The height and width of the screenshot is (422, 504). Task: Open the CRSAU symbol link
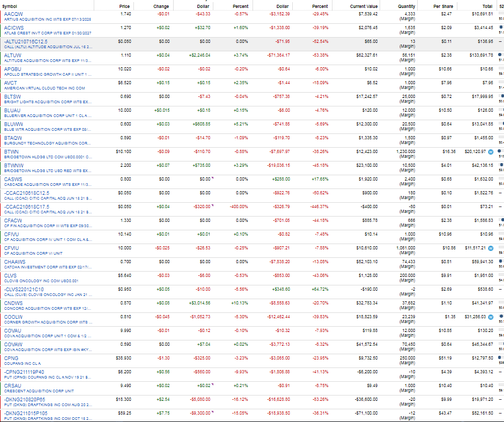[13, 385]
